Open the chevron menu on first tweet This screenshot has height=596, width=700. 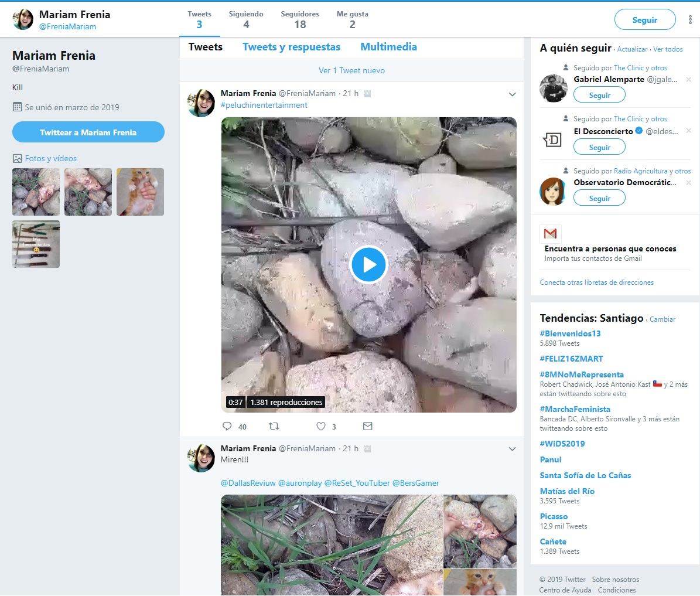[x=512, y=94]
